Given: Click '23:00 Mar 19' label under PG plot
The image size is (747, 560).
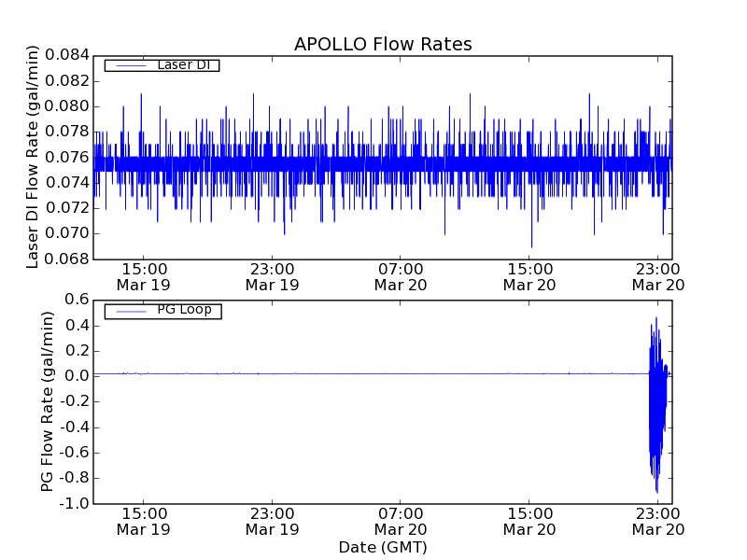Looking at the screenshot, I should click(272, 522).
